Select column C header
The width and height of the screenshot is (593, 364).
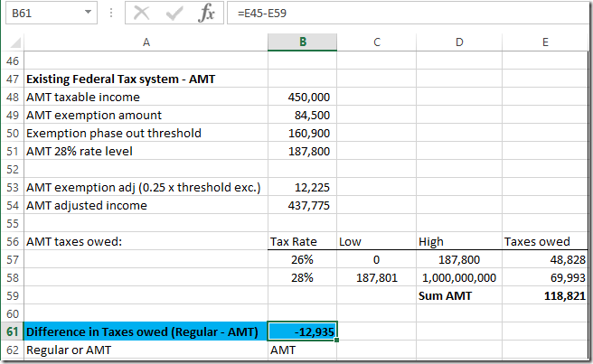pyautogui.click(x=376, y=42)
